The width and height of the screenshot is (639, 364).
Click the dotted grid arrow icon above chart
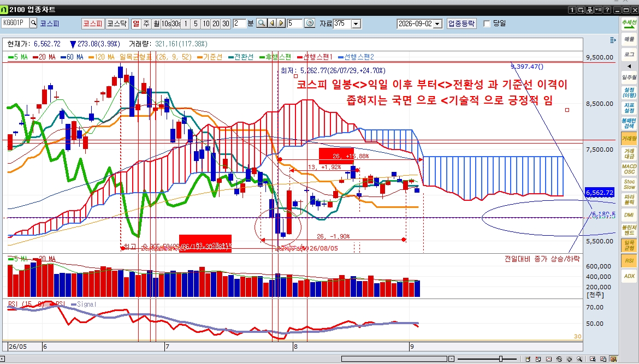(612, 40)
